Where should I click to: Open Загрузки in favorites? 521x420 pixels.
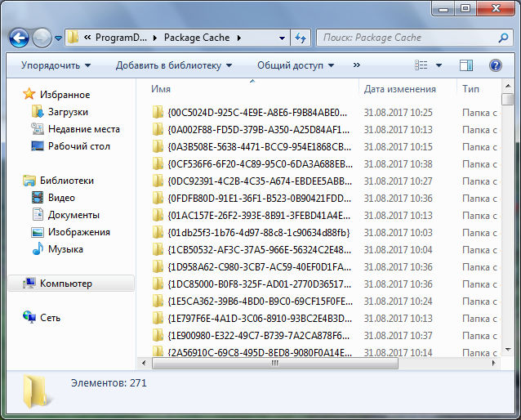pyautogui.click(x=68, y=112)
